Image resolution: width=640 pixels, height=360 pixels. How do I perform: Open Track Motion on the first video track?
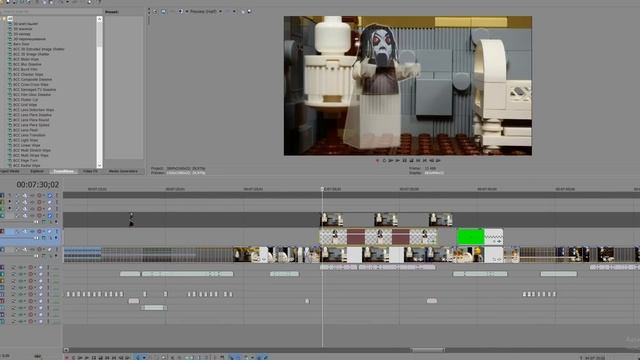point(25,195)
